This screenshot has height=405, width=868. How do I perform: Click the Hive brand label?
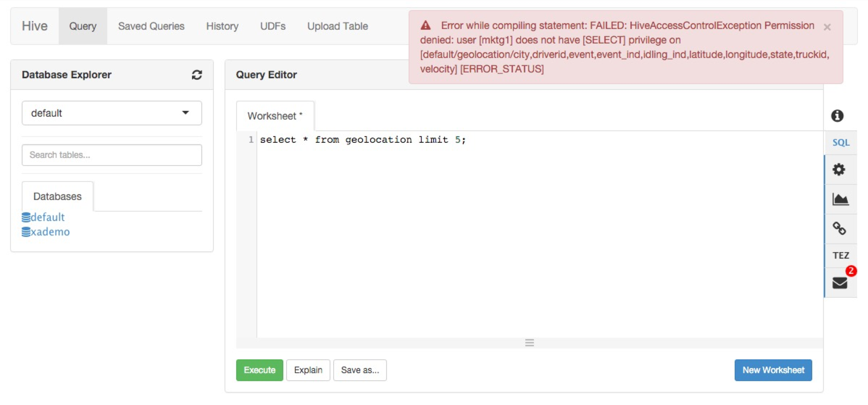tap(34, 26)
